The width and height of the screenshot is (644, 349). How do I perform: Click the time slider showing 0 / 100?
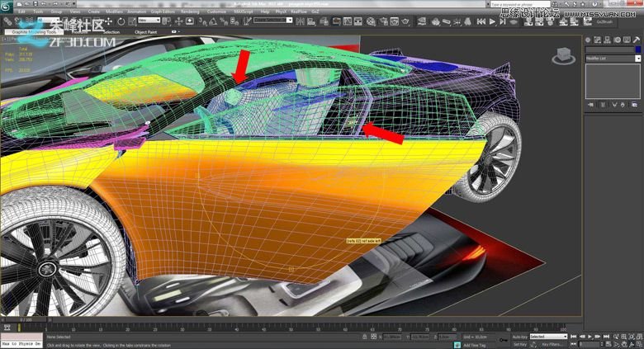click(x=26, y=319)
